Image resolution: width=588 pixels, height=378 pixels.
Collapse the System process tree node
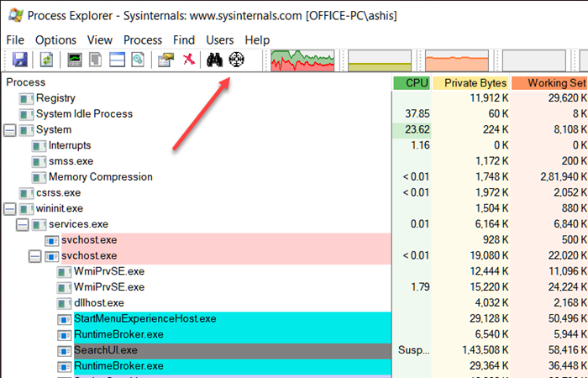[10, 130]
